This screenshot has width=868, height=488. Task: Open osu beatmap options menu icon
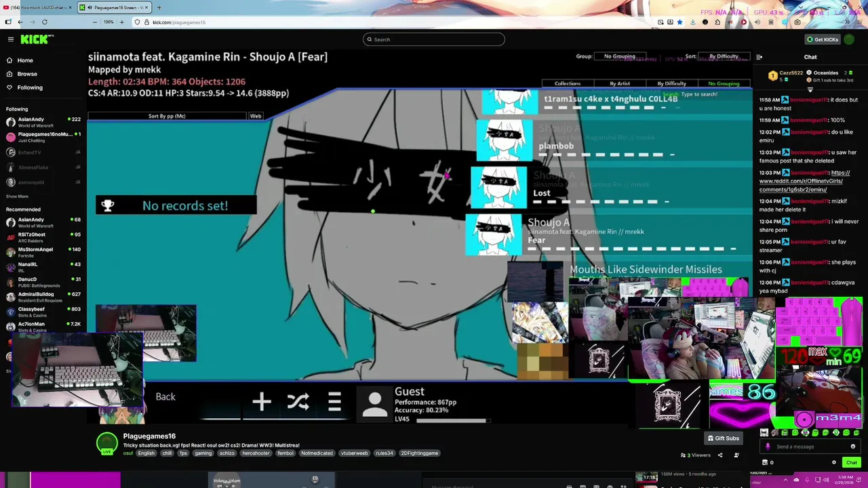click(x=334, y=403)
